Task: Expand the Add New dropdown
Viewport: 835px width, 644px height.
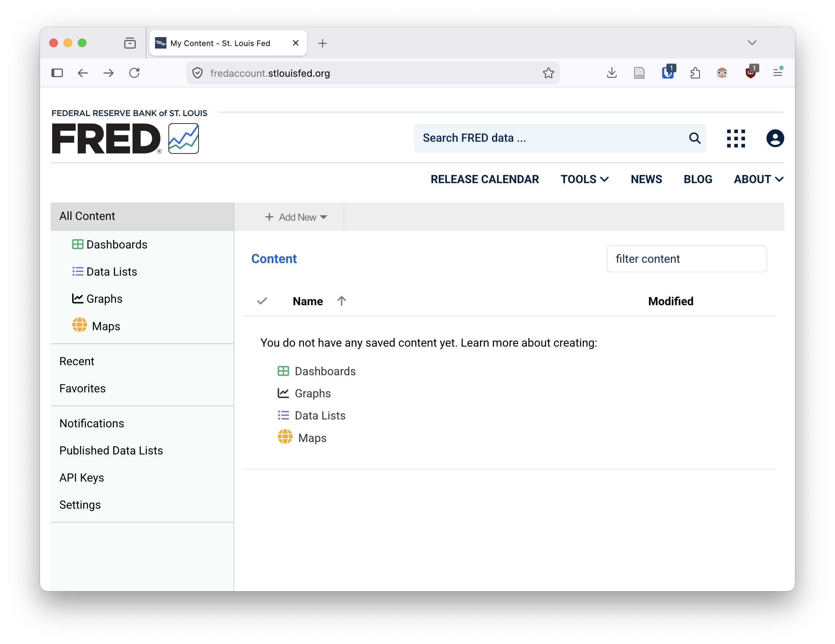Action: (x=296, y=217)
